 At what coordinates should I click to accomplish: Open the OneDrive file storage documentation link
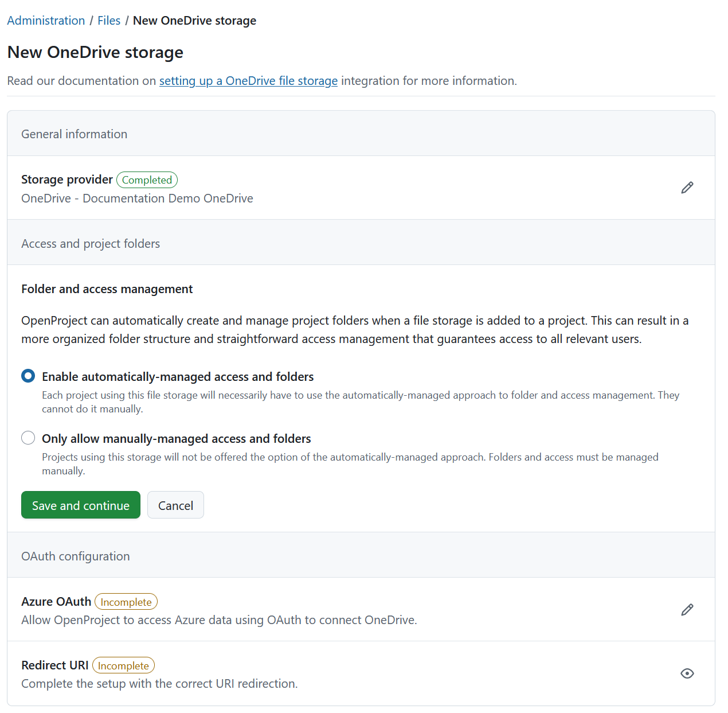[248, 81]
